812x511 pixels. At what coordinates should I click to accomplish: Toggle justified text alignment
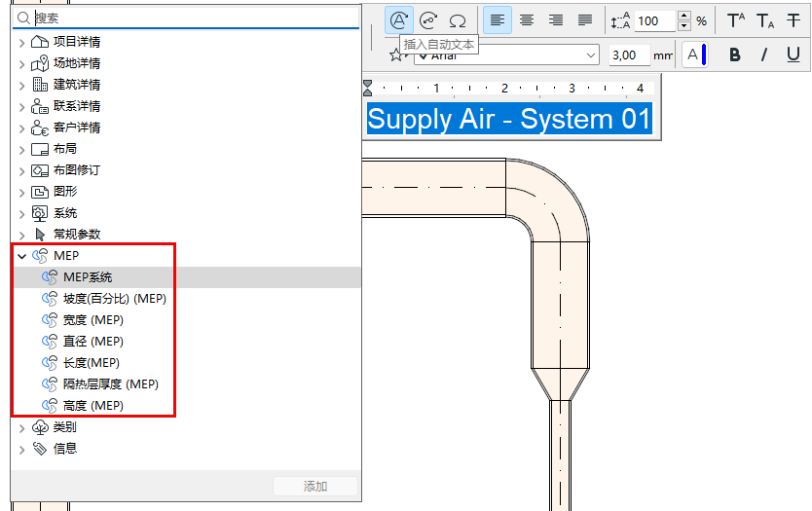pos(585,20)
